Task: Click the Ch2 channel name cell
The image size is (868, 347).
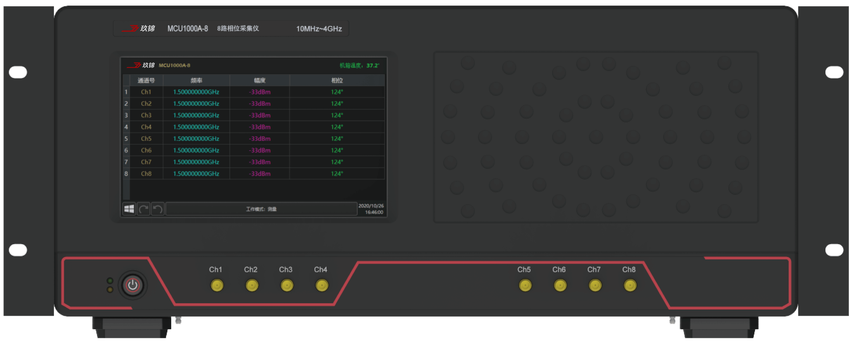Action: [146, 103]
